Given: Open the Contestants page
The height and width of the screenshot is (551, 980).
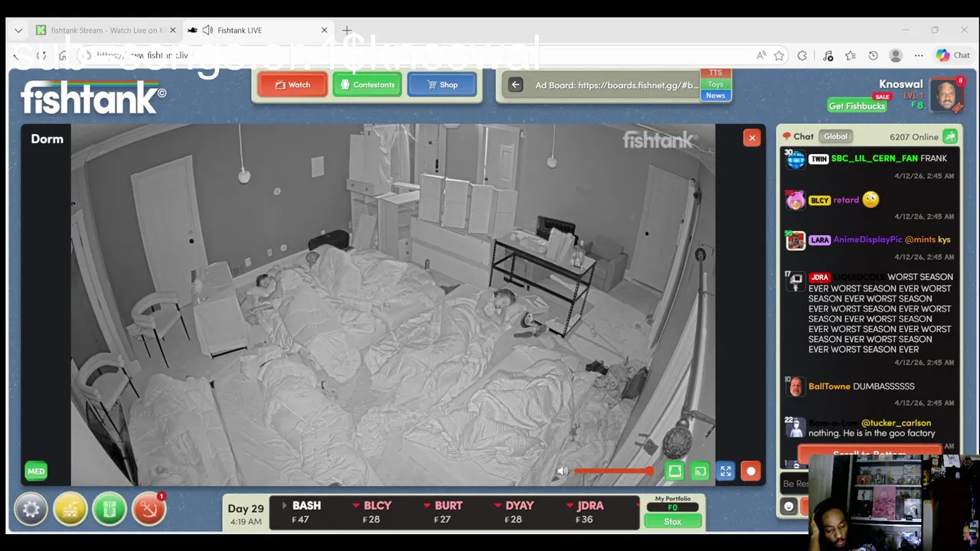Looking at the screenshot, I should coord(367,85).
